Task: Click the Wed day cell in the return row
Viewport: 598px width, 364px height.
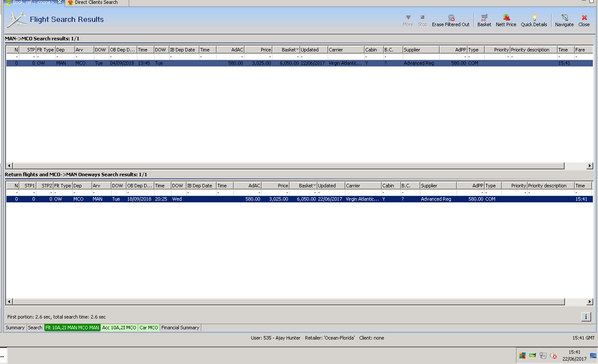Action: 178,199
